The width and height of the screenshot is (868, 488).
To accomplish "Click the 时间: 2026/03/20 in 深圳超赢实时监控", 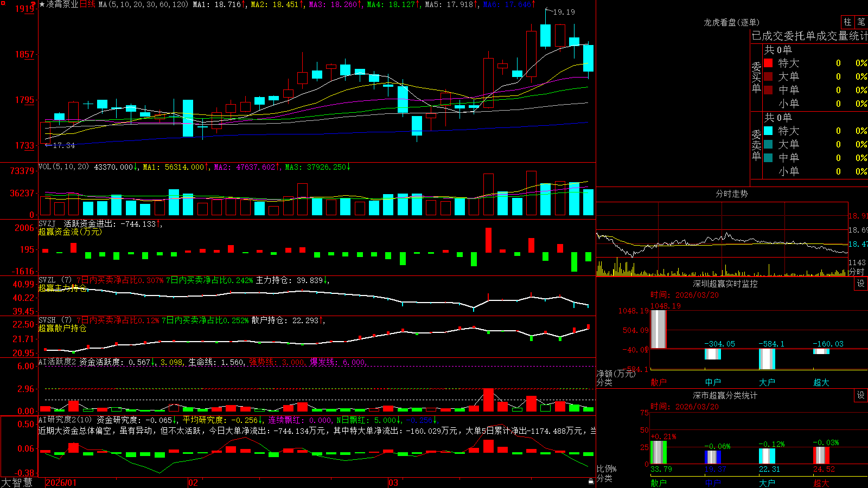I will pos(685,295).
